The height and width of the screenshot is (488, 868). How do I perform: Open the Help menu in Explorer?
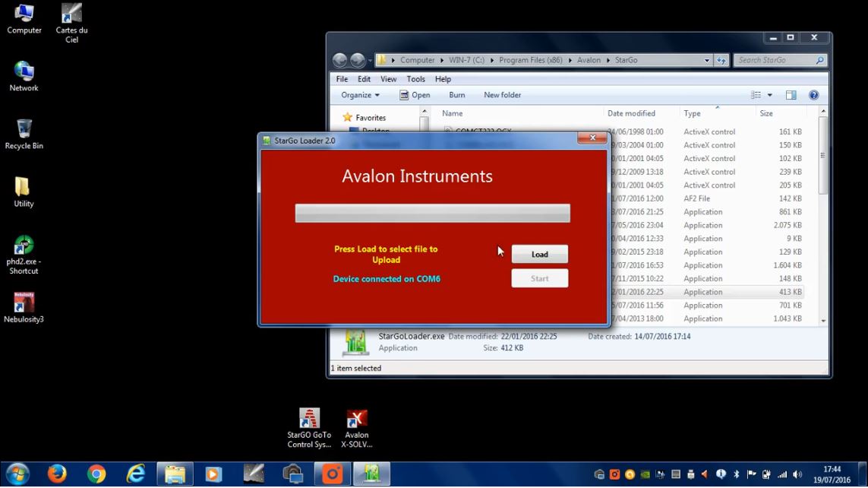443,79
